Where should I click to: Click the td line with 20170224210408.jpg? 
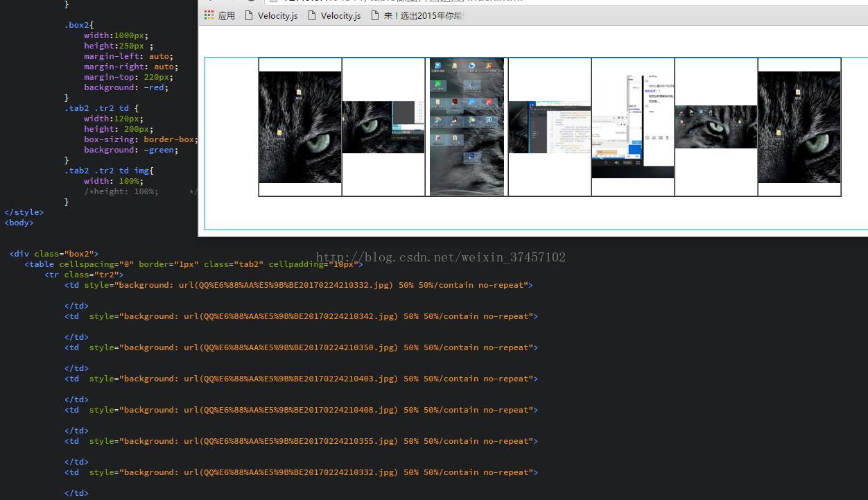tap(301, 410)
